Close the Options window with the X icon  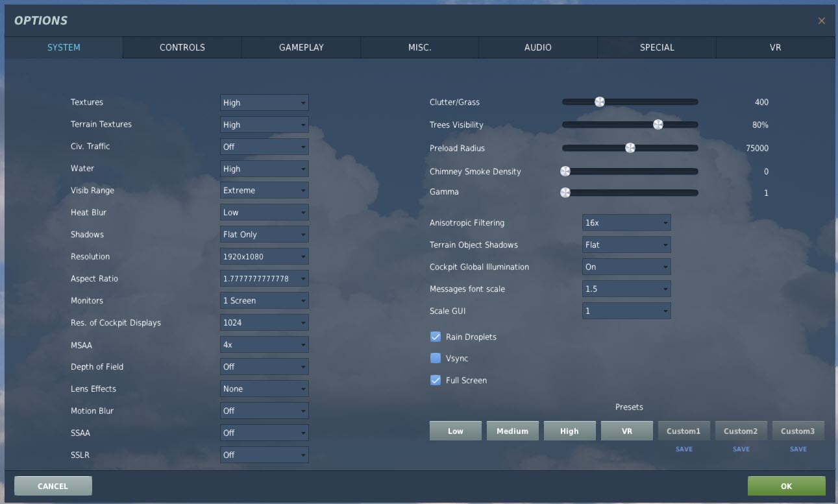tap(821, 21)
